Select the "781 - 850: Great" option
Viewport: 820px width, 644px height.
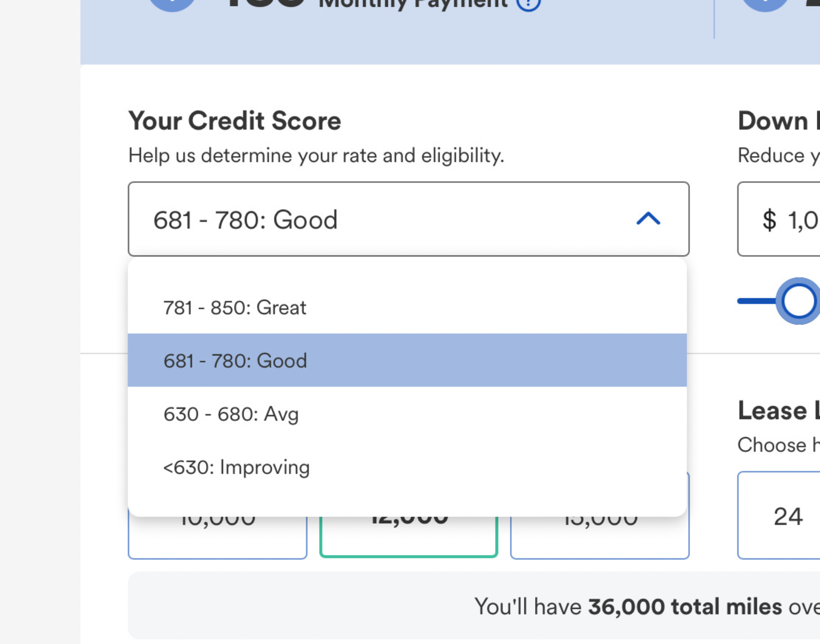(x=234, y=308)
